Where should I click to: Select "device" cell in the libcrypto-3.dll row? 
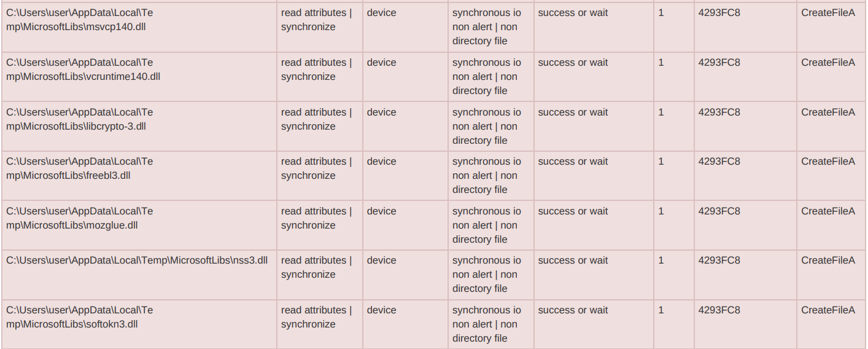pos(381,112)
